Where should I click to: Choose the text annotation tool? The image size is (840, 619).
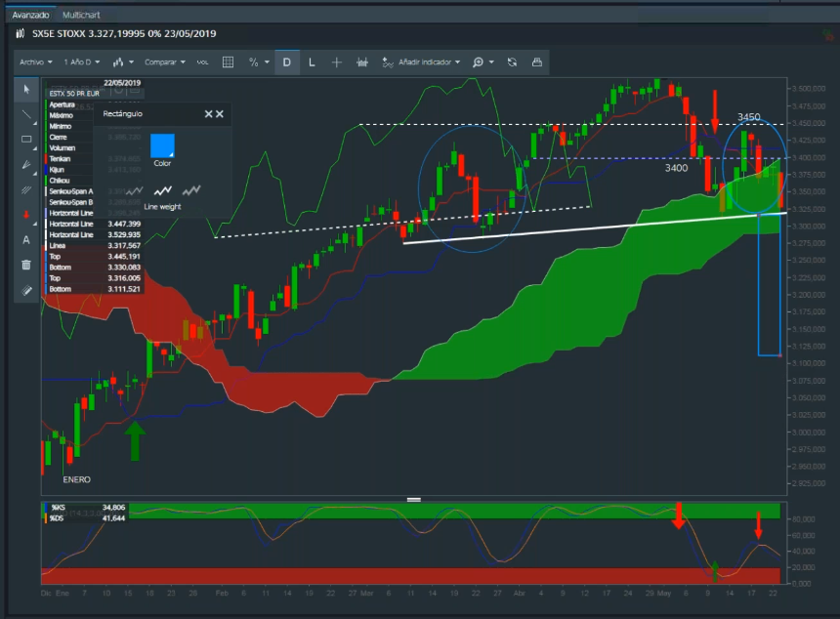tap(26, 239)
